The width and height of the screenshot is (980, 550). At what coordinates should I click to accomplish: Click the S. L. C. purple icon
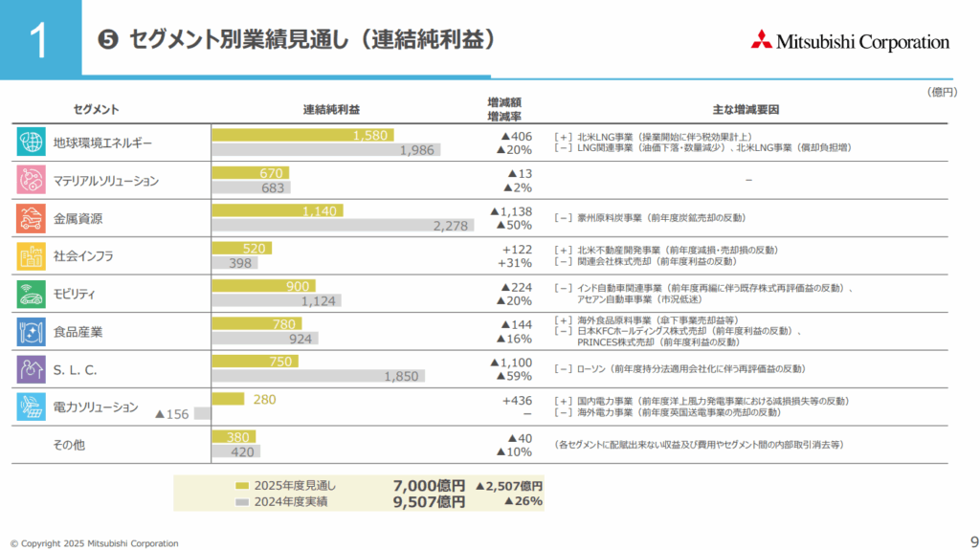pos(31,369)
